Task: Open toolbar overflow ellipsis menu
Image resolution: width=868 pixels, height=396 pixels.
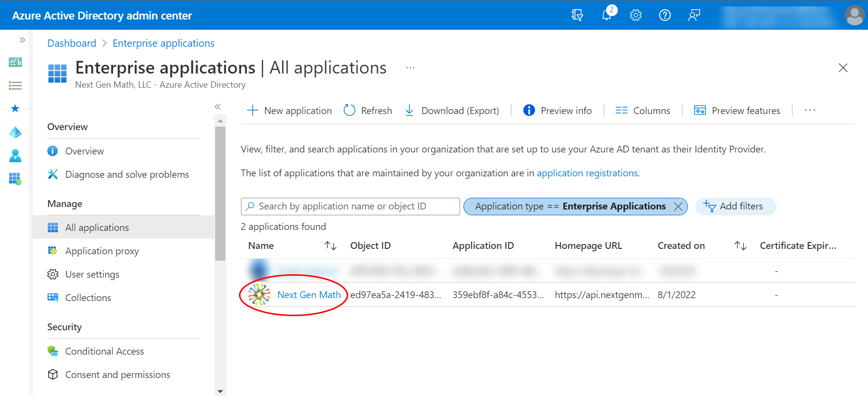Action: click(x=810, y=111)
